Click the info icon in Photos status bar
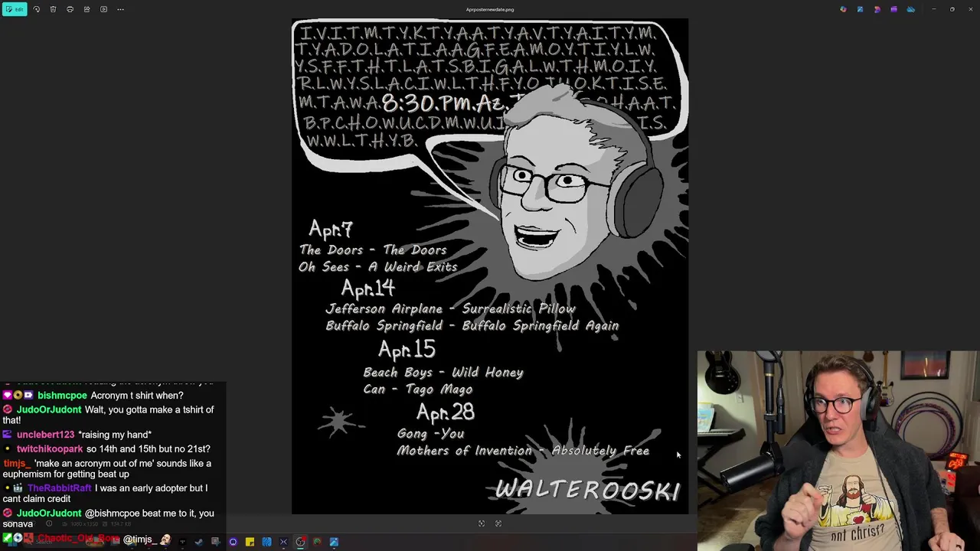Screen dimensions: 980x551 49,524
